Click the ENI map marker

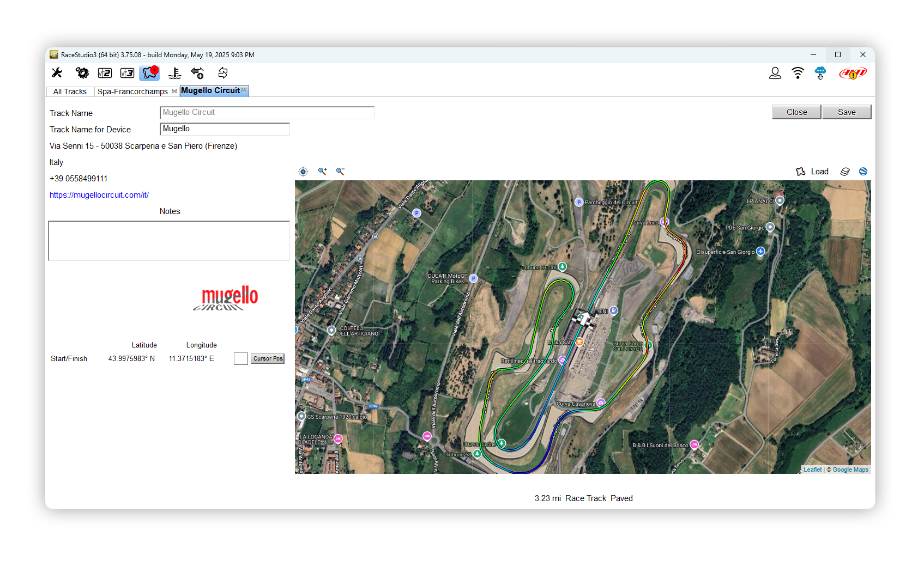pyautogui.click(x=614, y=310)
